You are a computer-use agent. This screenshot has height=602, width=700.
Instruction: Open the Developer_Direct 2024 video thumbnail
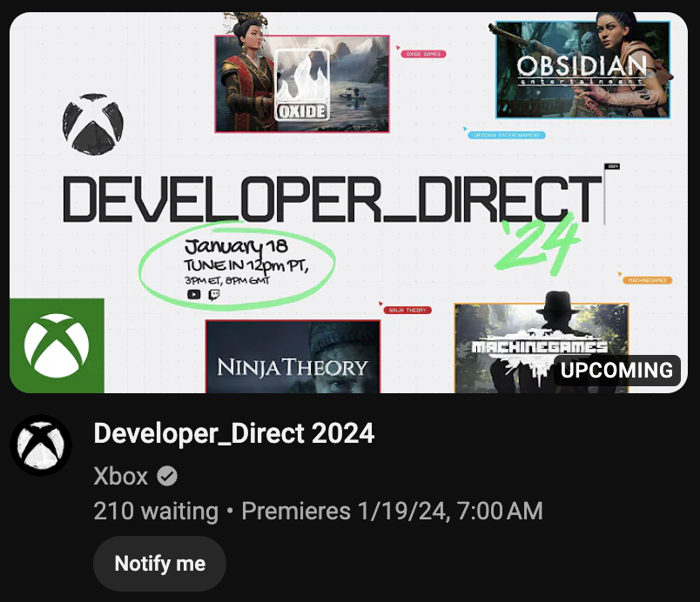pyautogui.click(x=348, y=203)
